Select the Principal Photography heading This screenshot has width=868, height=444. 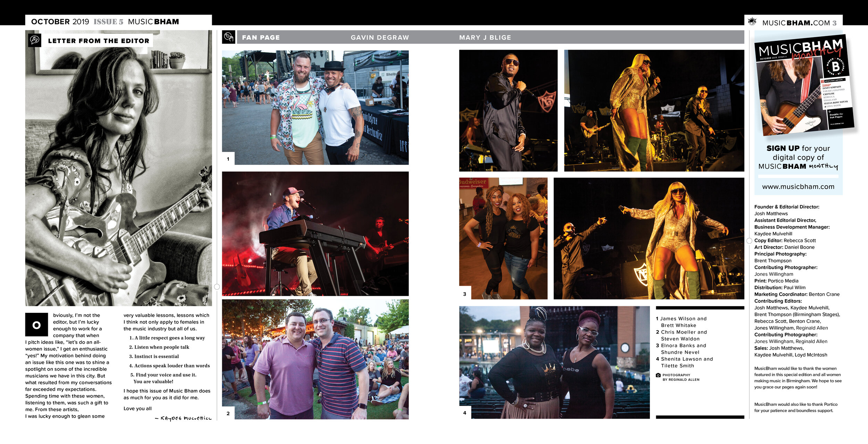point(780,254)
